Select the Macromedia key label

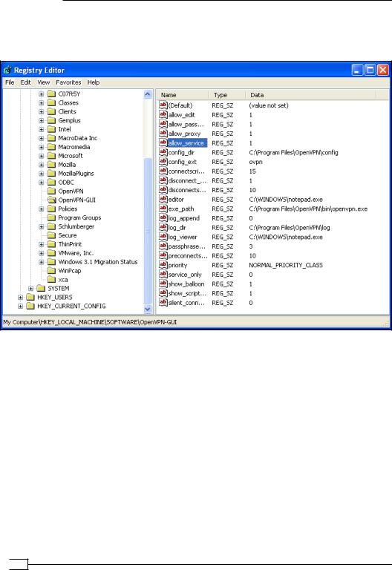(73, 147)
